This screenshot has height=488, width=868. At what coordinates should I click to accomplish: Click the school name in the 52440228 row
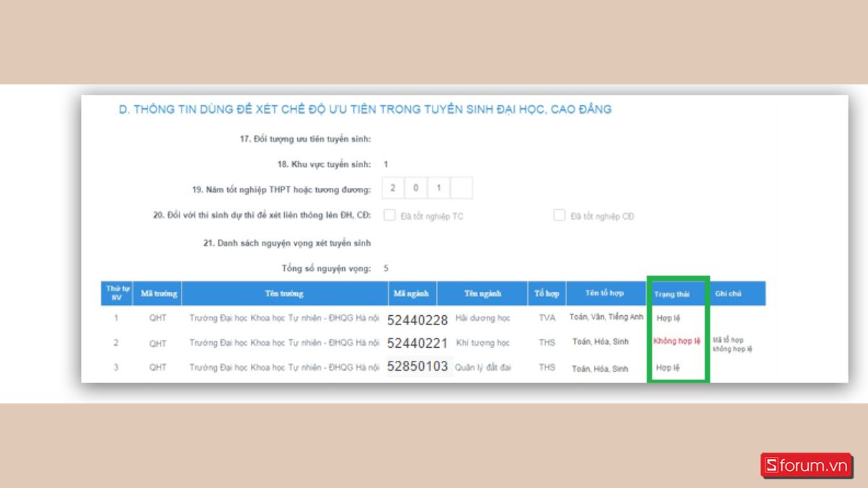tap(284, 320)
